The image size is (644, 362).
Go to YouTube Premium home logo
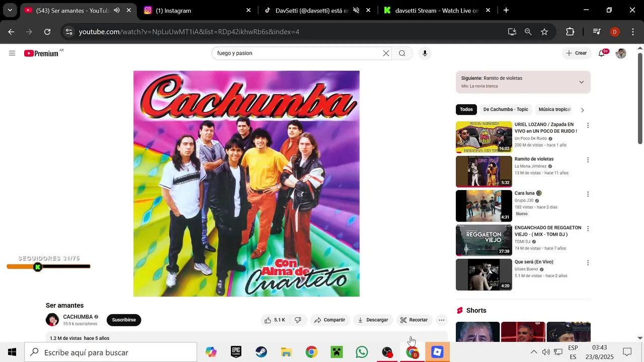tap(41, 53)
